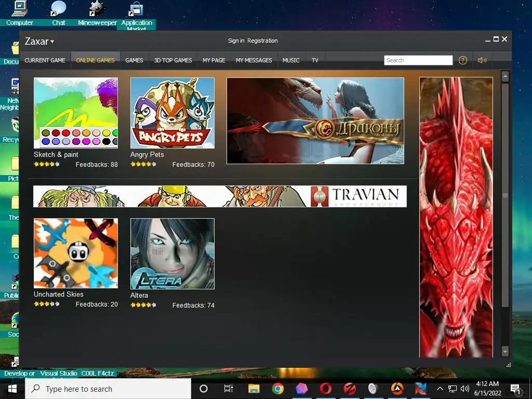
Task: Open the Chat desktop shortcut
Action: click(58, 14)
